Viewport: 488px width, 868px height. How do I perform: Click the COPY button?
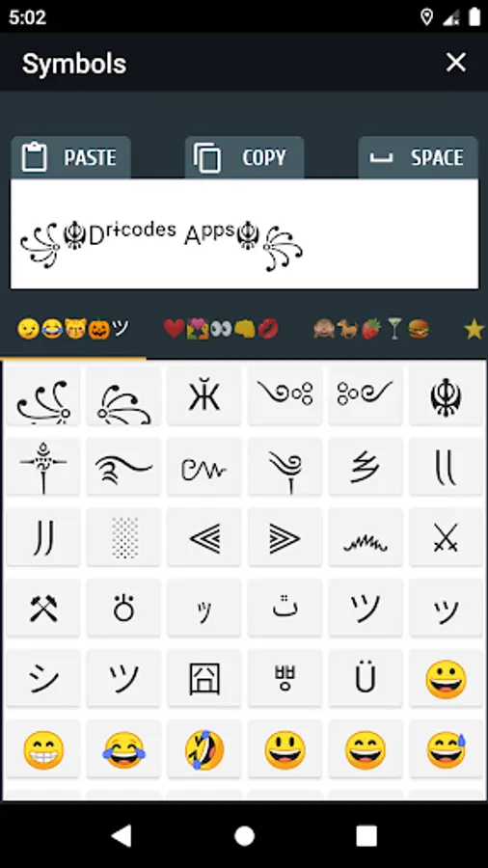[x=244, y=157]
